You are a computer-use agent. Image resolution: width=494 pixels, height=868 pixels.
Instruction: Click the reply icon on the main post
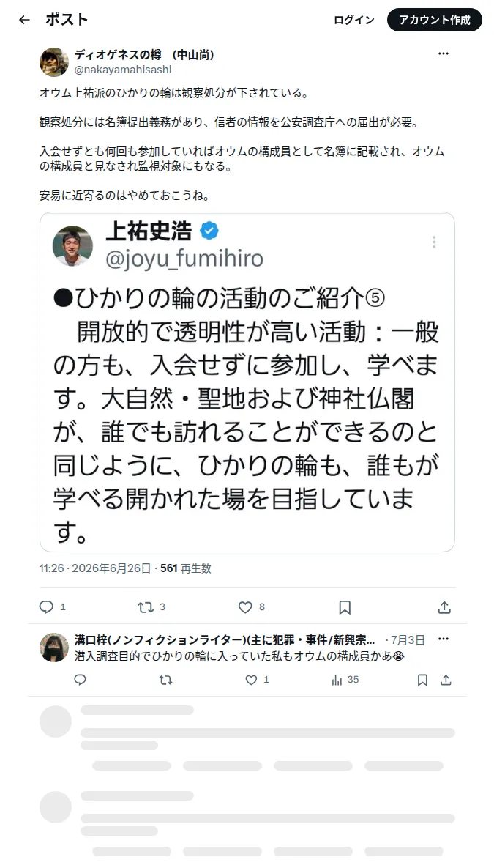click(46, 607)
